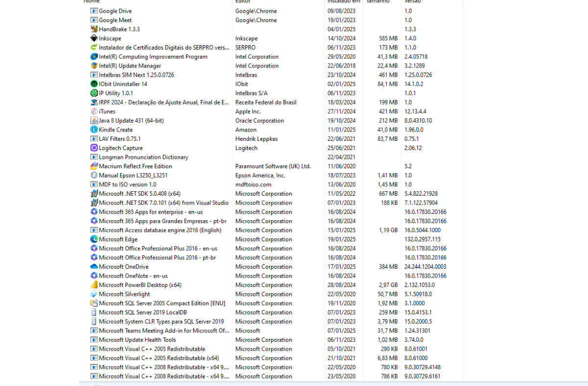Click the Epson America, Inc. publisher cell
The image size is (588, 386).
coord(260,175)
